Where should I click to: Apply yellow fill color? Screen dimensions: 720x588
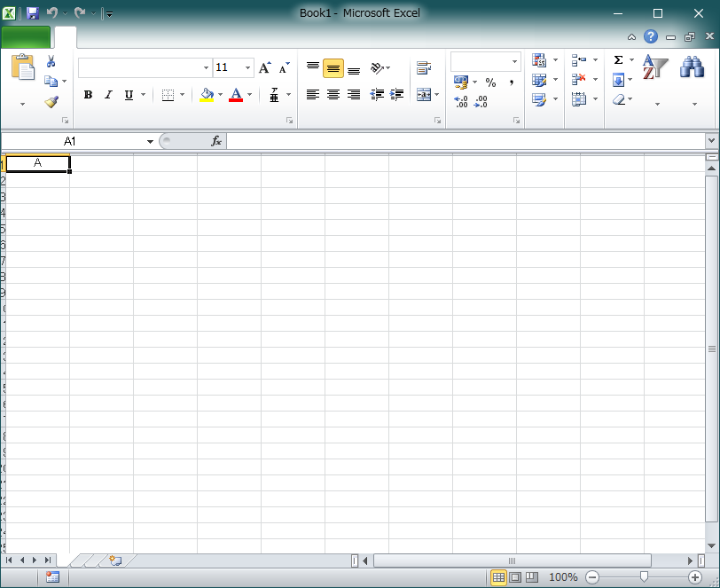[207, 95]
